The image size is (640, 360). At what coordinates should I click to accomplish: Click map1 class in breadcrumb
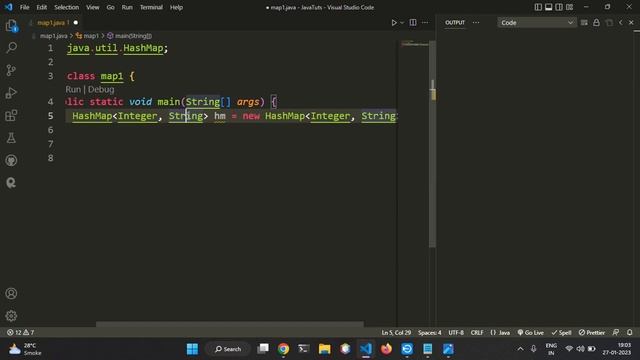(87, 36)
